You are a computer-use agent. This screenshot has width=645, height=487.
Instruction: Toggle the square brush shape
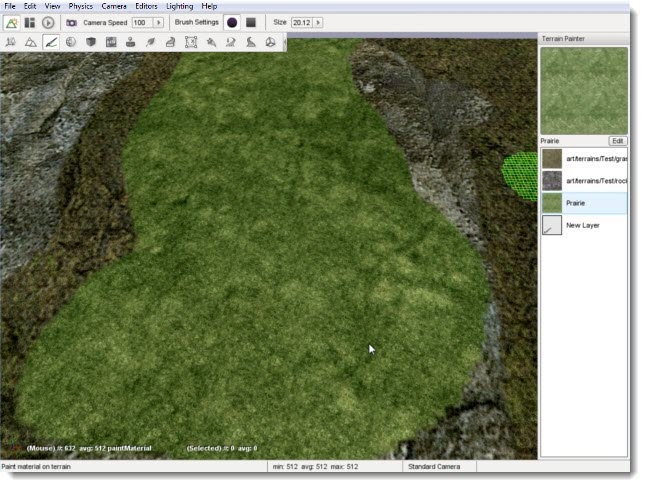(x=251, y=22)
